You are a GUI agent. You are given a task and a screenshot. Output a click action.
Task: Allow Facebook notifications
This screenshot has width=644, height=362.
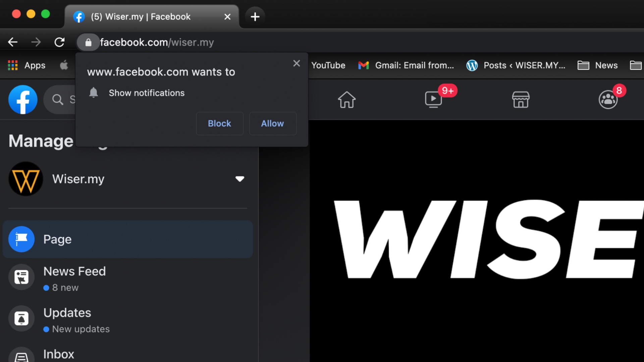[x=272, y=123]
